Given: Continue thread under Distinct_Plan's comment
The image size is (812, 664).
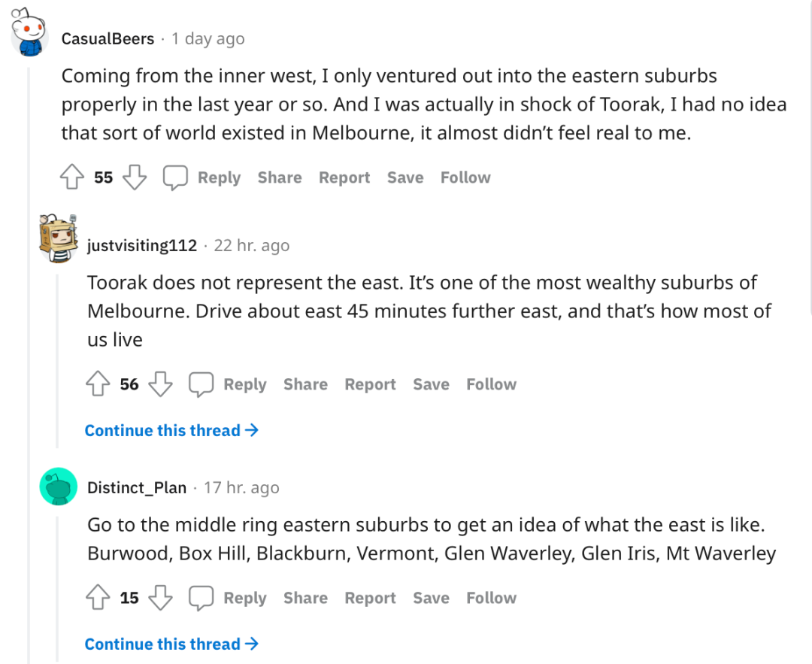Looking at the screenshot, I should click(x=171, y=644).
